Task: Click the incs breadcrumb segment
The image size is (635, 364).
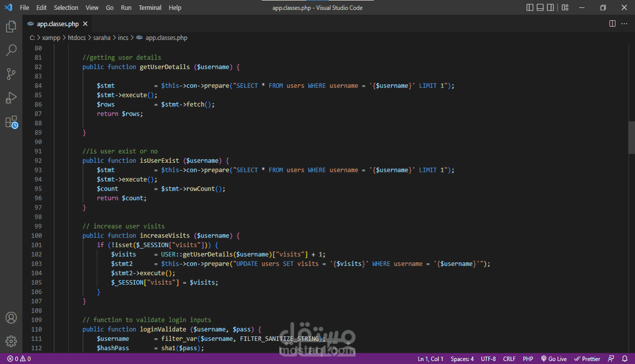Action: (123, 37)
